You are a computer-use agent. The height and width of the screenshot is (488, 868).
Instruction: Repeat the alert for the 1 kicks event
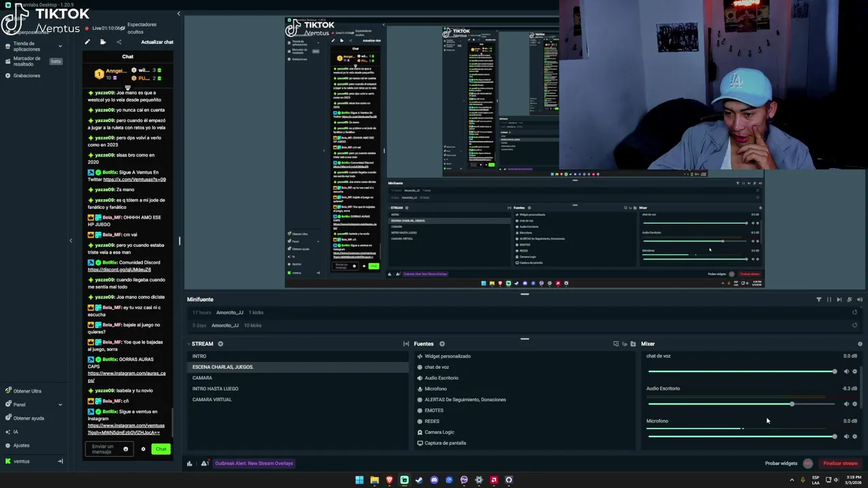tap(854, 312)
